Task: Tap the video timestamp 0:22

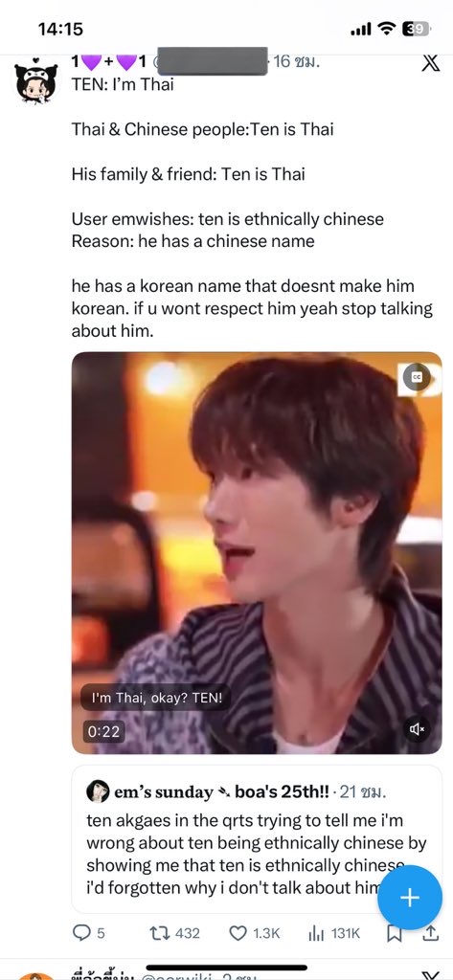Action: (x=103, y=730)
